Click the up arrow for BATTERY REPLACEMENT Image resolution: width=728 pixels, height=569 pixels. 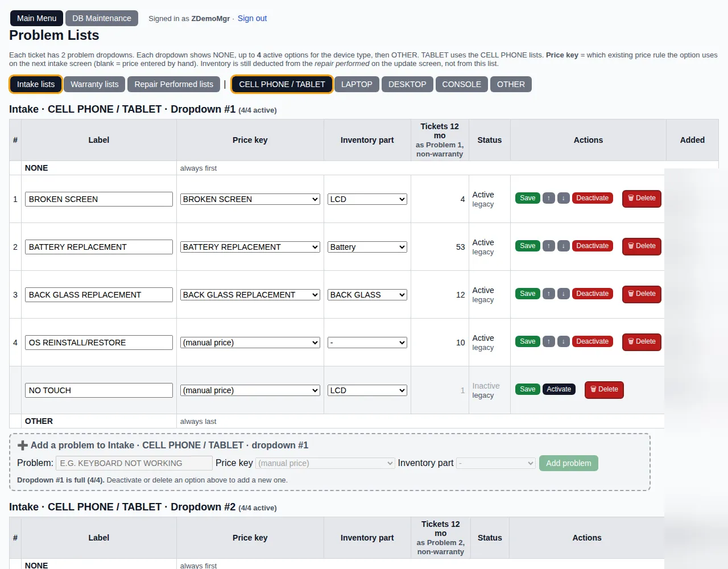[548, 246]
